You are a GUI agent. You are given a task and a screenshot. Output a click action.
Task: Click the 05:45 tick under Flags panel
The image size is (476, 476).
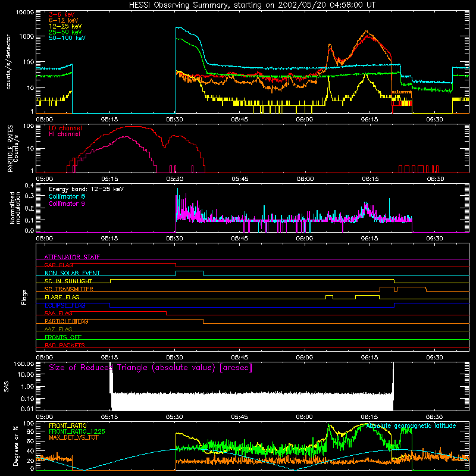tap(240, 358)
